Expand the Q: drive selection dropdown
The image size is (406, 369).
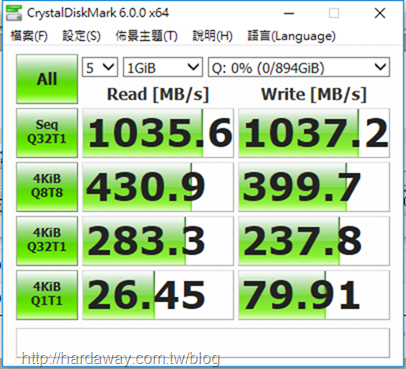click(x=299, y=68)
